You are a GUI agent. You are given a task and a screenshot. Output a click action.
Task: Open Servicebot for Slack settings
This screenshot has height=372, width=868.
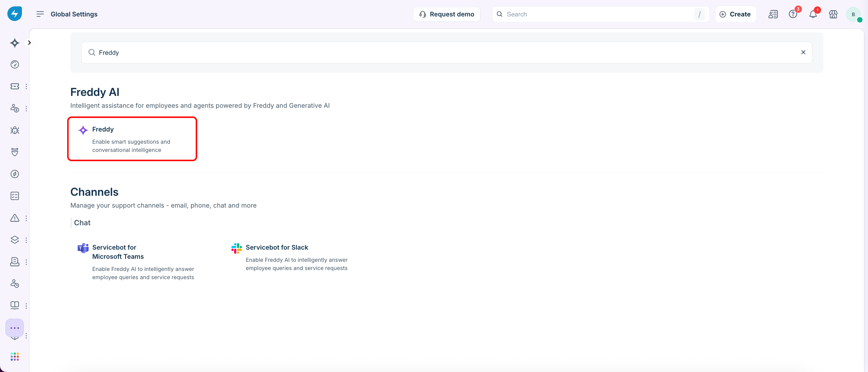(277, 247)
